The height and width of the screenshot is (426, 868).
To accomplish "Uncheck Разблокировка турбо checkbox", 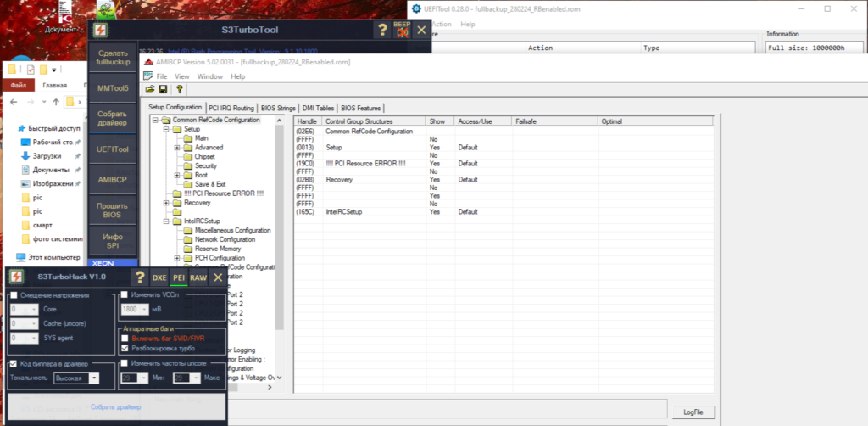I will [125, 349].
